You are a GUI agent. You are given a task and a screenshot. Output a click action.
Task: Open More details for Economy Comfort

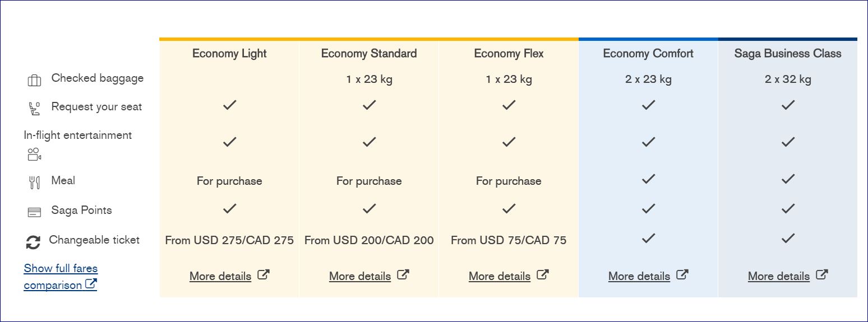point(639,276)
